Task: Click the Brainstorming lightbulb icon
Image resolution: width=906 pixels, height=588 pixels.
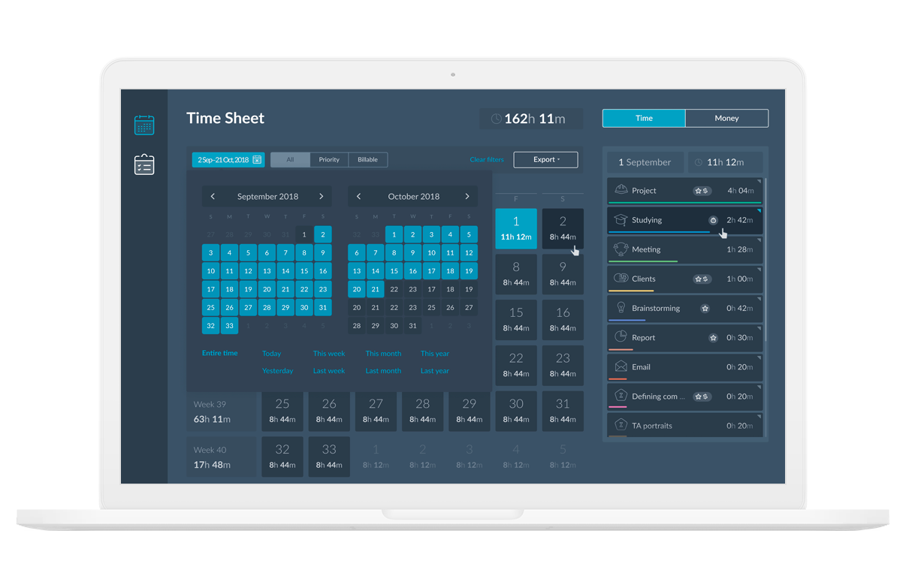Action: [x=621, y=308]
